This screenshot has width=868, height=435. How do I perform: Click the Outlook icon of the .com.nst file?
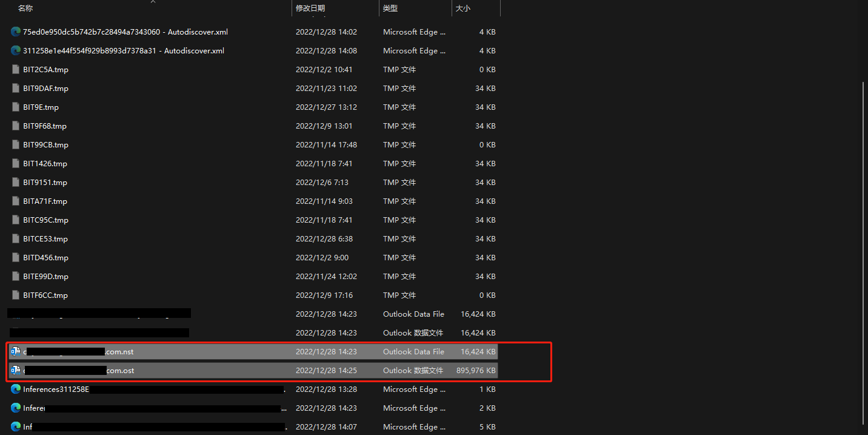tap(16, 351)
